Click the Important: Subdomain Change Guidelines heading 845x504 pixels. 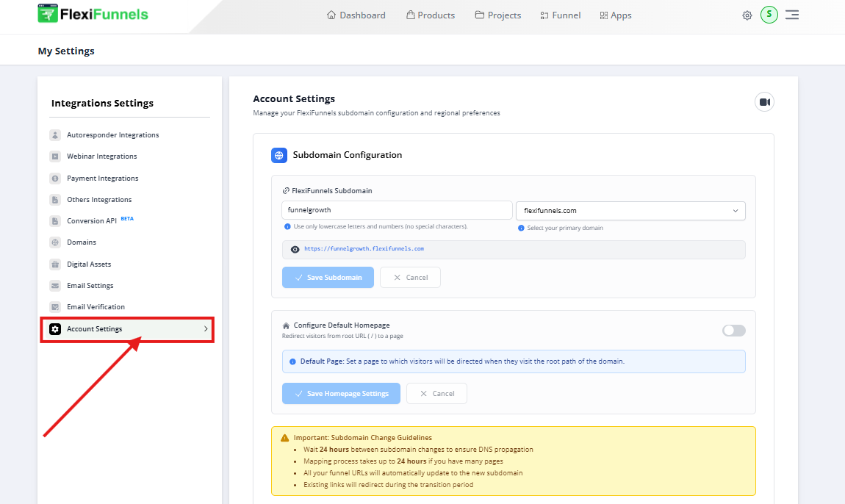coord(363,438)
